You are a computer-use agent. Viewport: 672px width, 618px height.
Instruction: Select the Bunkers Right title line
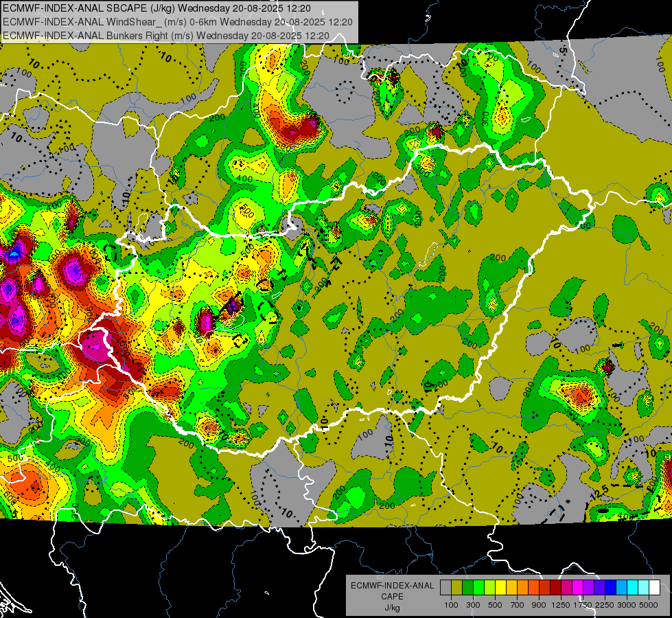(166, 36)
